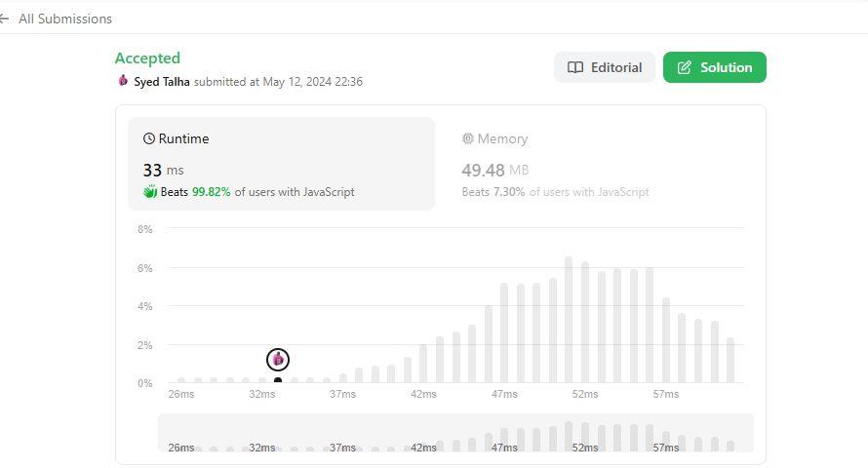Click the Memory chip icon
Viewport: 868px width, 468px height.
pyautogui.click(x=468, y=138)
